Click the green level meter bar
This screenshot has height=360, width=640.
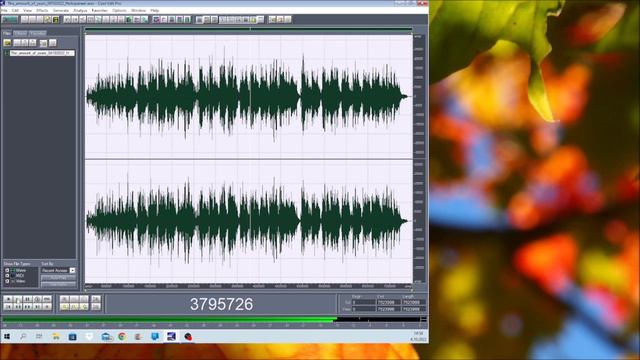[x=170, y=319]
